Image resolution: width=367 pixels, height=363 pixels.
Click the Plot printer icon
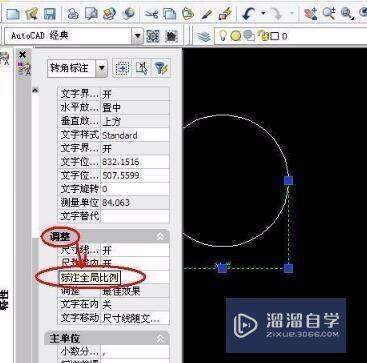pos(73,14)
